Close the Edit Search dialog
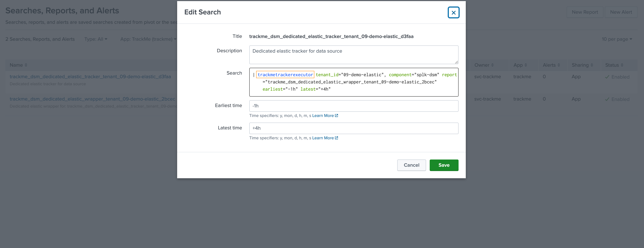 pos(453,12)
